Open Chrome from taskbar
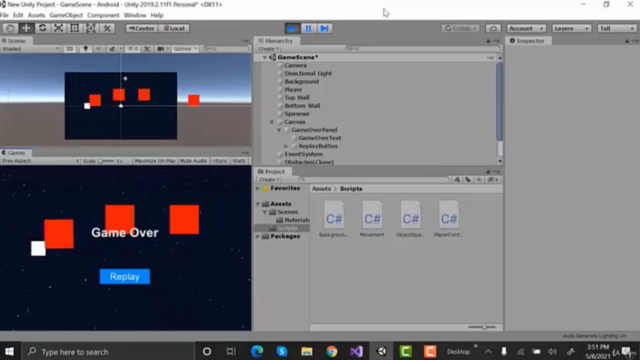Viewport: 640px width, 360px height. (331, 351)
